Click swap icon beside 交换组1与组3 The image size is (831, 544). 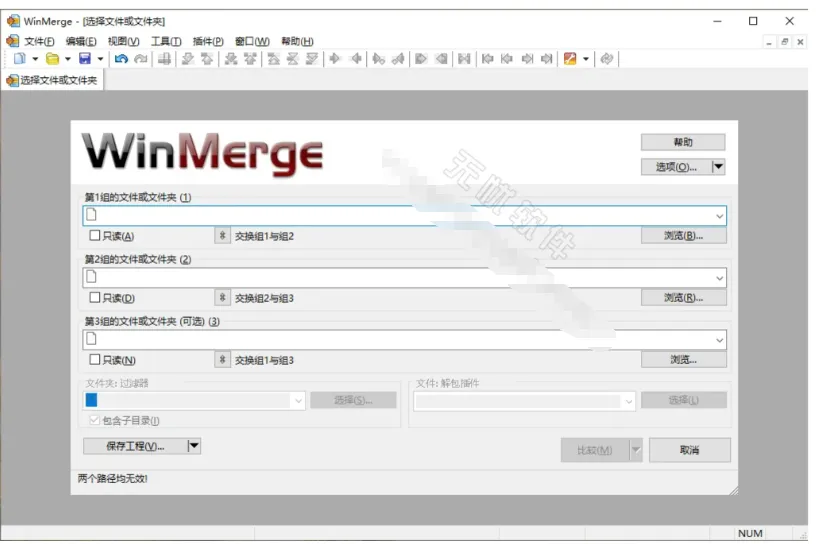223,359
